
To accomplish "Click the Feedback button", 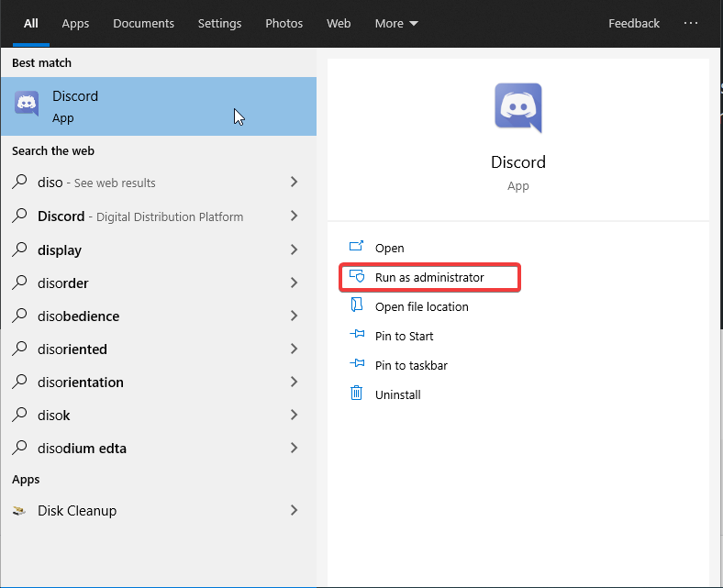I will point(634,24).
